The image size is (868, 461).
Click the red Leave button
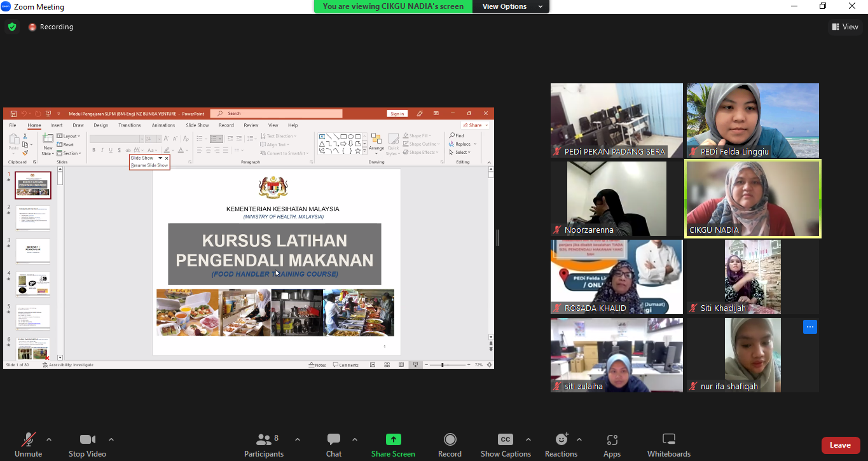coord(840,445)
